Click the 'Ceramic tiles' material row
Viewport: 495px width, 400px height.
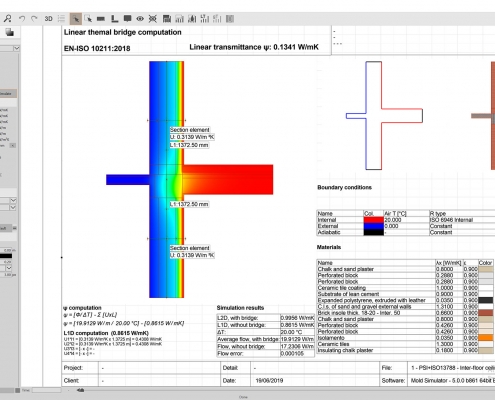(405, 344)
